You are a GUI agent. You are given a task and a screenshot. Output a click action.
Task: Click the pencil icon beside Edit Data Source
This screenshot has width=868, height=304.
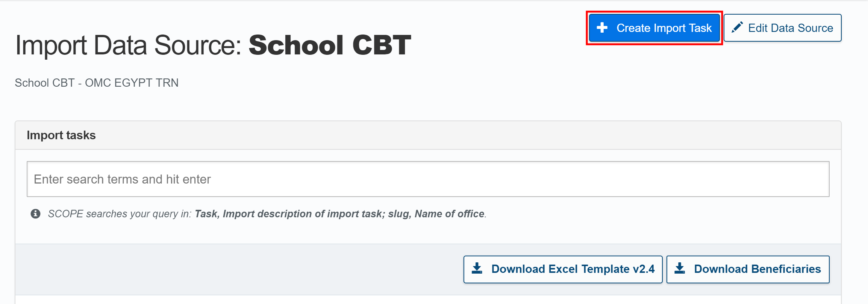pos(737,27)
